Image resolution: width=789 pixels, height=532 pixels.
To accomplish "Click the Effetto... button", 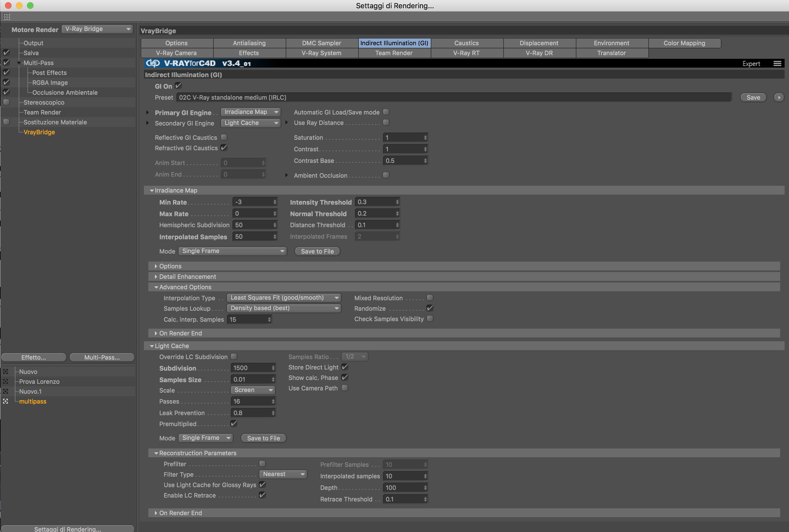I will [x=34, y=357].
